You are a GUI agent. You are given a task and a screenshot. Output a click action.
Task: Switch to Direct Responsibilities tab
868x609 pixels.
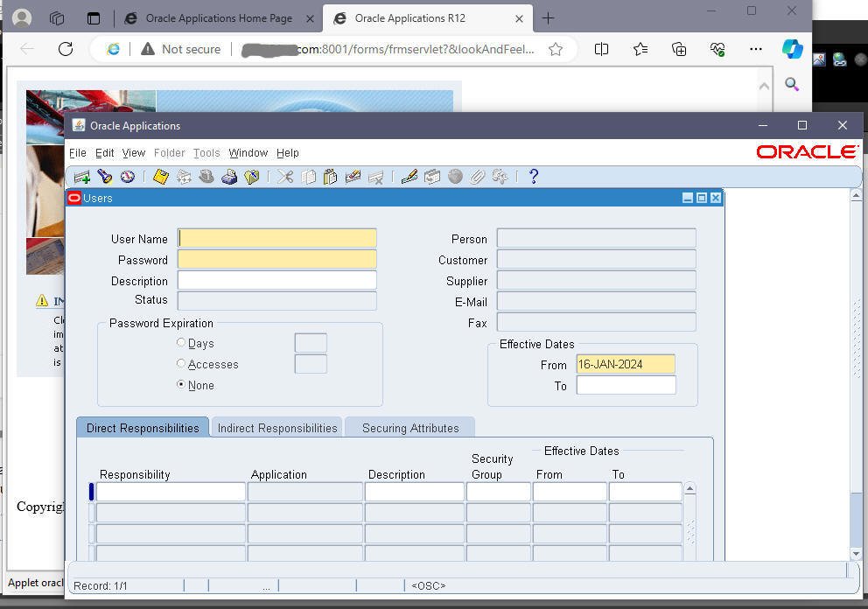[x=143, y=428]
